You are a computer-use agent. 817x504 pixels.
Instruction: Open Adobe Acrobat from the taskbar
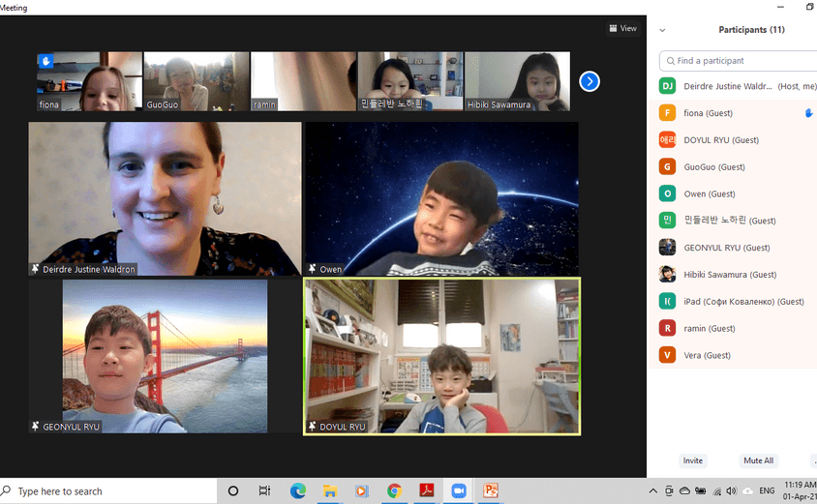coord(426,491)
